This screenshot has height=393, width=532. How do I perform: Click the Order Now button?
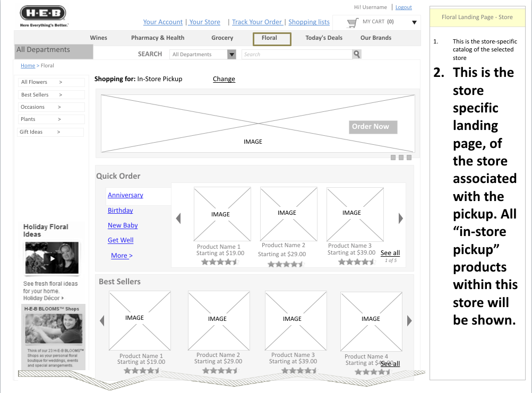click(373, 127)
